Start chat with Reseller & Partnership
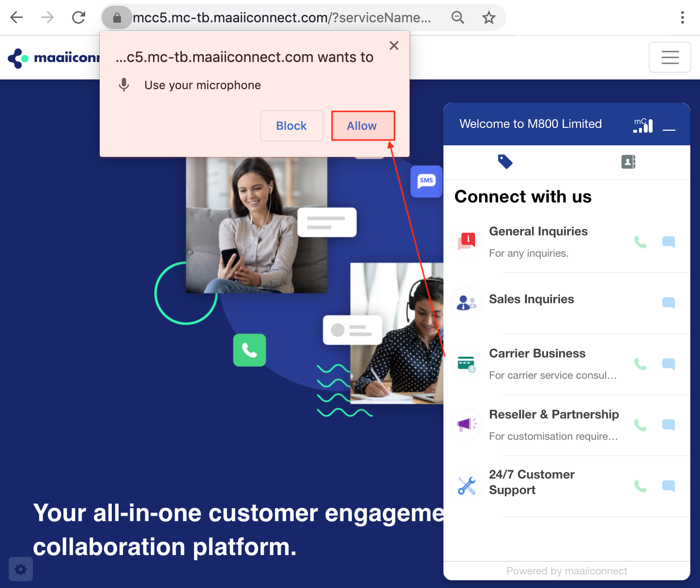This screenshot has height=588, width=700. 669,425
